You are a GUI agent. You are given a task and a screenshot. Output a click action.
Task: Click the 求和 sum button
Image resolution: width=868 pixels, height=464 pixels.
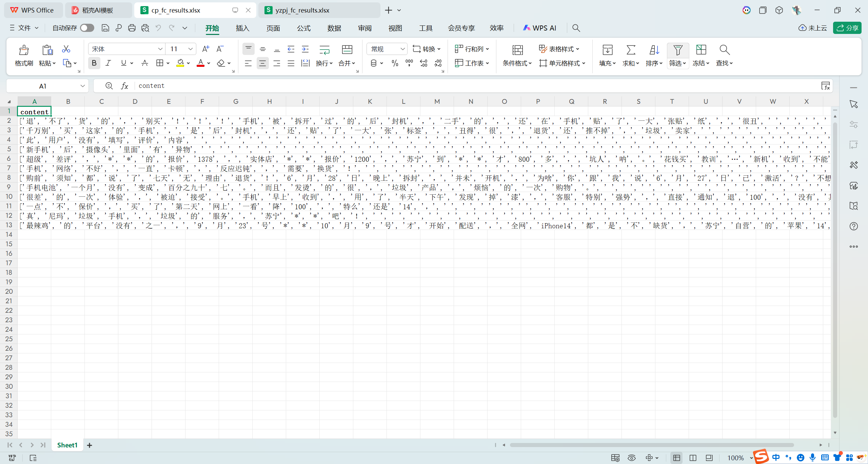pyautogui.click(x=631, y=56)
